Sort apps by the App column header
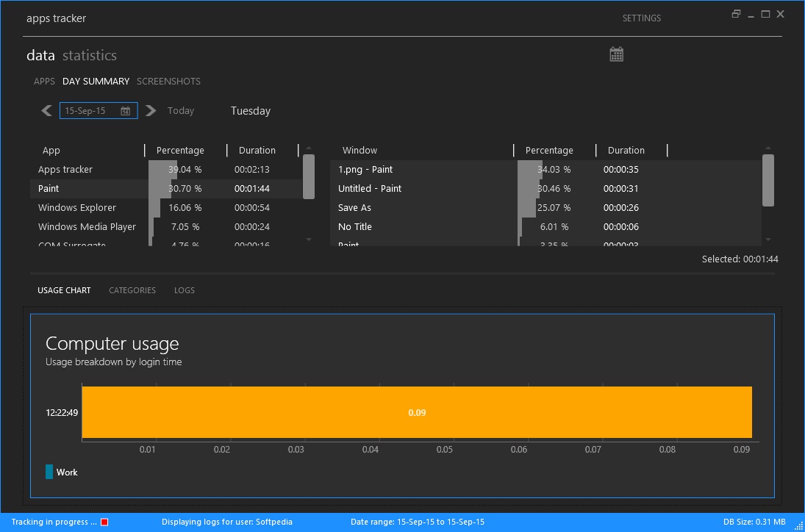 [x=51, y=151]
